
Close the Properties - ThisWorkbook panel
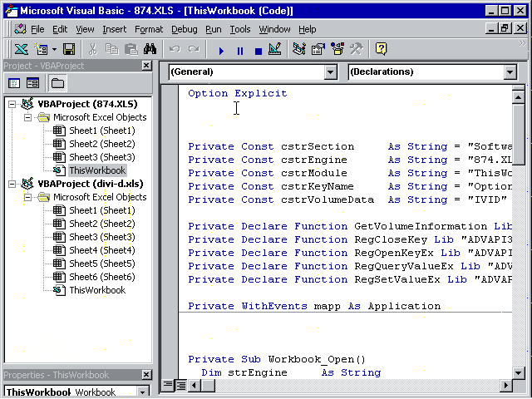click(146, 375)
